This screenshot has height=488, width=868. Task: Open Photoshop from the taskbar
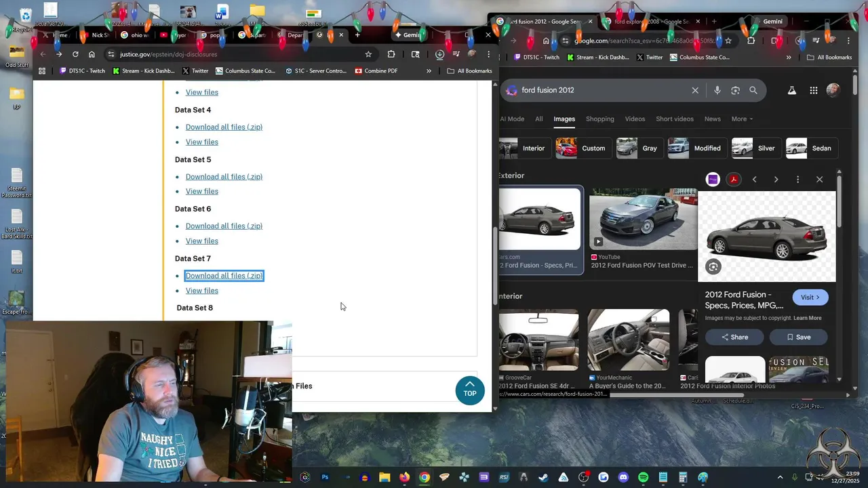click(325, 477)
